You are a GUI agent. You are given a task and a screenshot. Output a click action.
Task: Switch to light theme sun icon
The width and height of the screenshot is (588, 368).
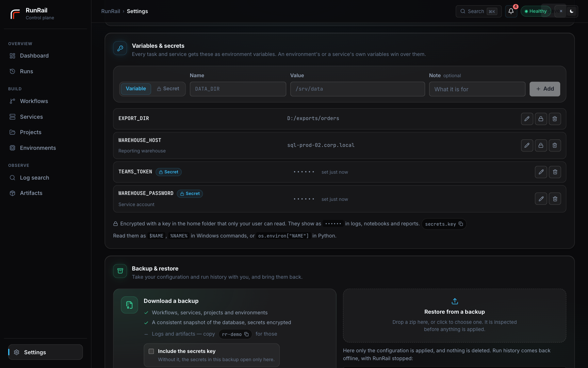point(561,11)
